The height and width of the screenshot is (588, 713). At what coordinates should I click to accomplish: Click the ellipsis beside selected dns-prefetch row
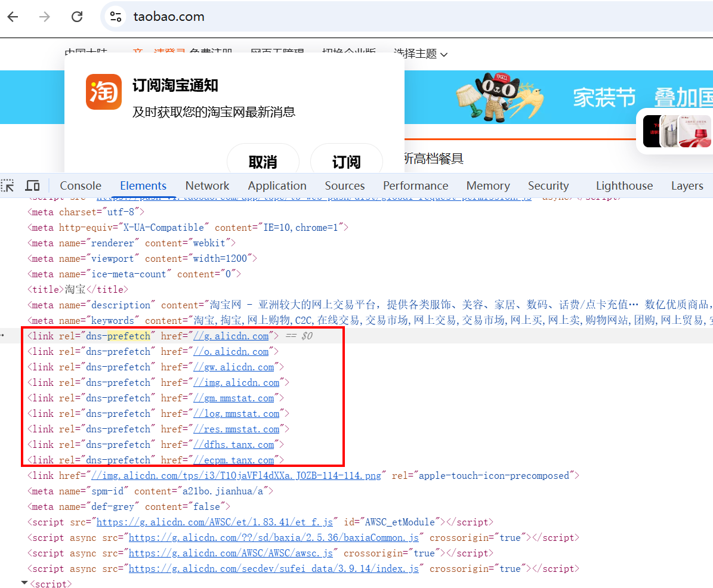click(2, 335)
